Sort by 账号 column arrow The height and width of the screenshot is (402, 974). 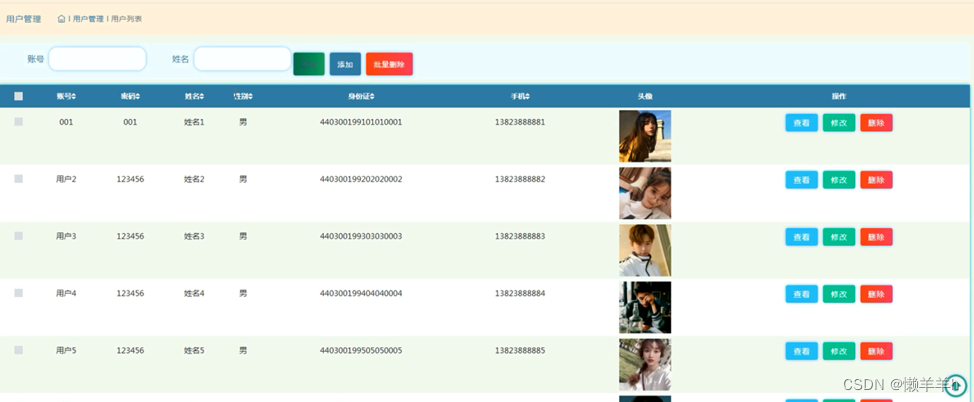(x=75, y=96)
